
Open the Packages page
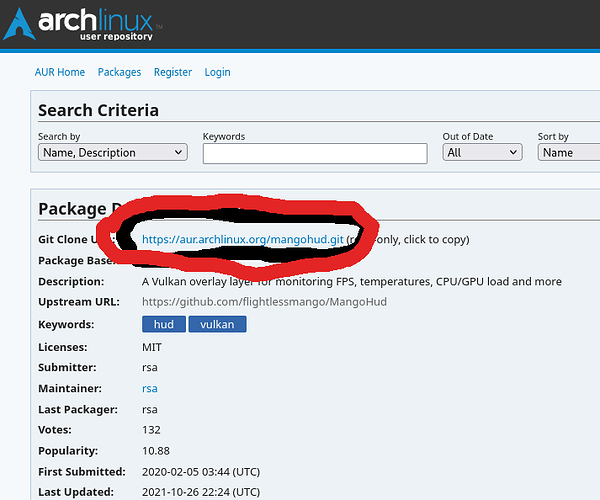119,72
